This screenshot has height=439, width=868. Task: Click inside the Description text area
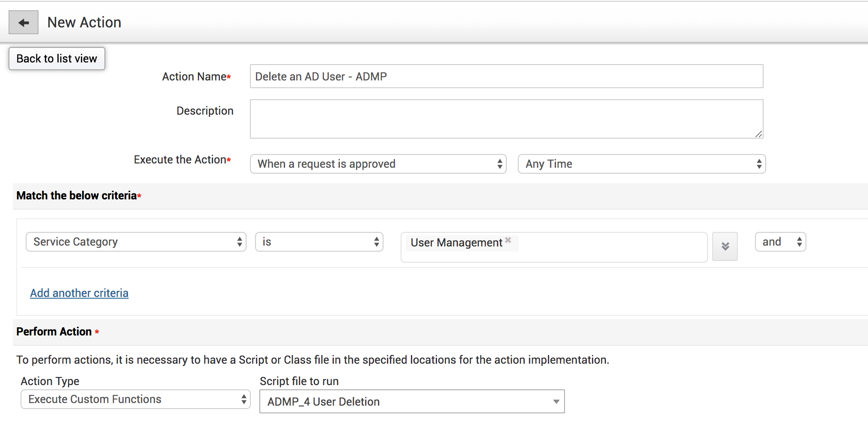tap(506, 119)
